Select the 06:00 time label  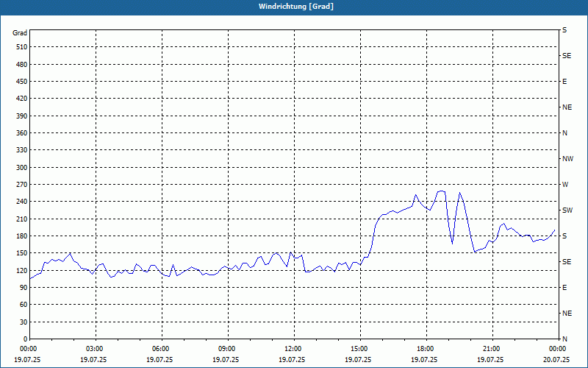(161, 349)
